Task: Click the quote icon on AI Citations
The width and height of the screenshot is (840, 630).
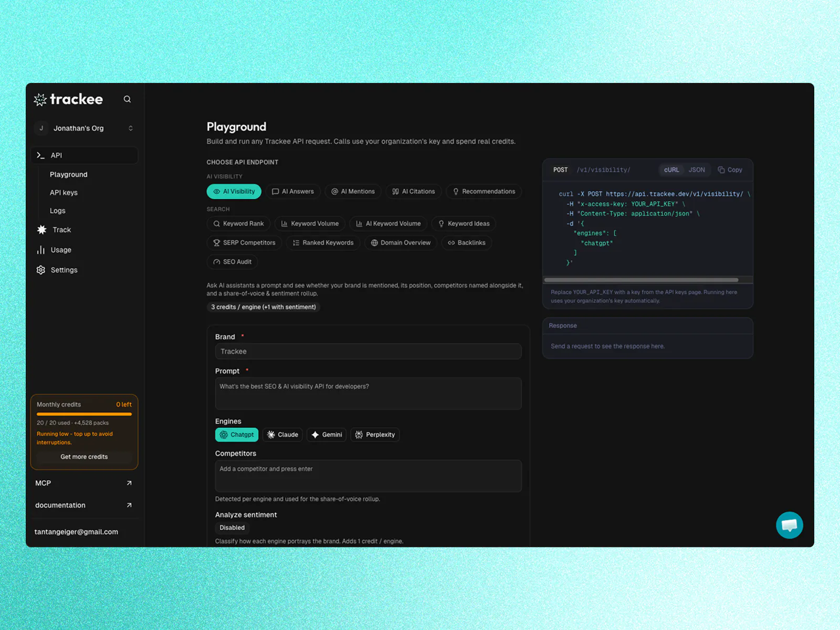Action: point(395,192)
